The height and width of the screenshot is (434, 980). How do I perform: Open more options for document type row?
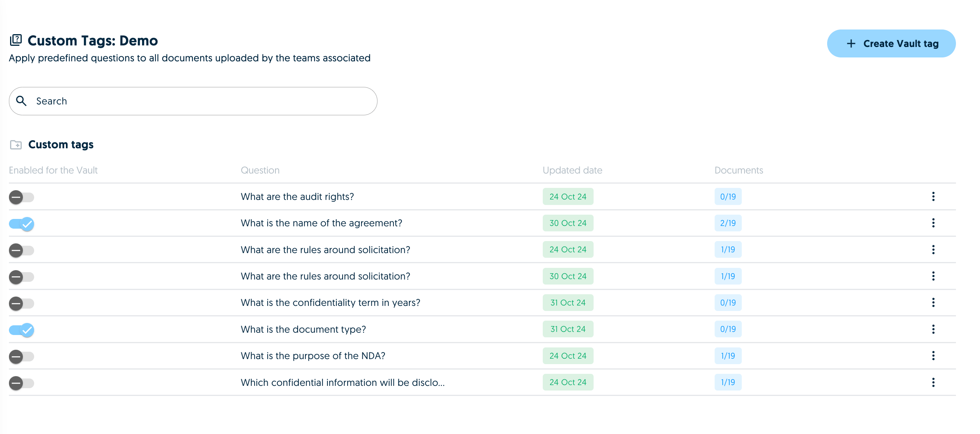933,329
